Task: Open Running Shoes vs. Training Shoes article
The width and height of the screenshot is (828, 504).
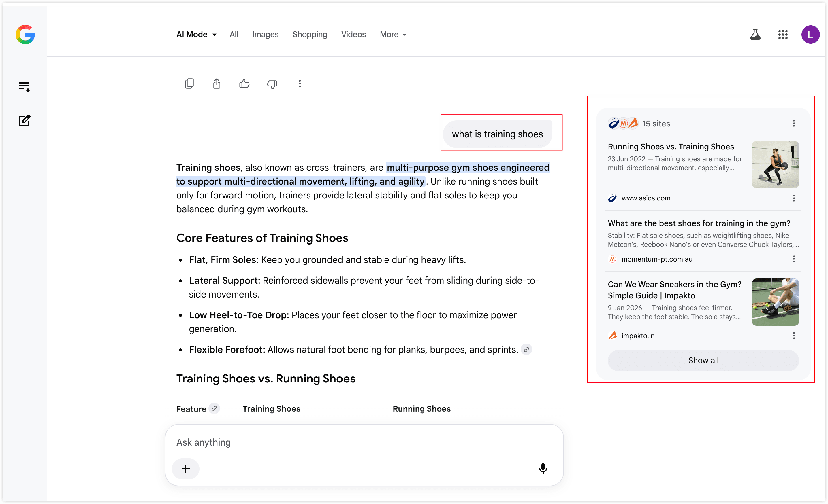Action: pos(671,147)
